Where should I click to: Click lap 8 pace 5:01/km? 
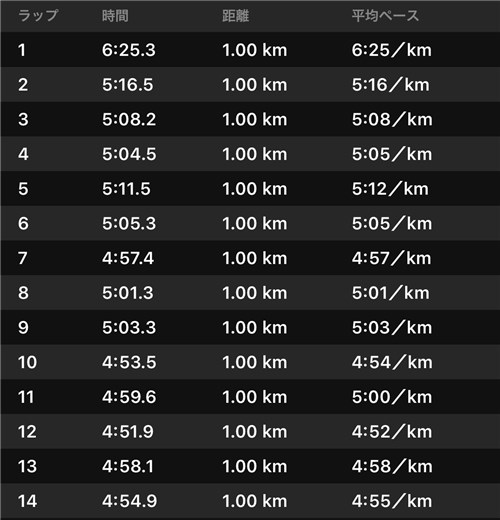pyautogui.click(x=391, y=293)
